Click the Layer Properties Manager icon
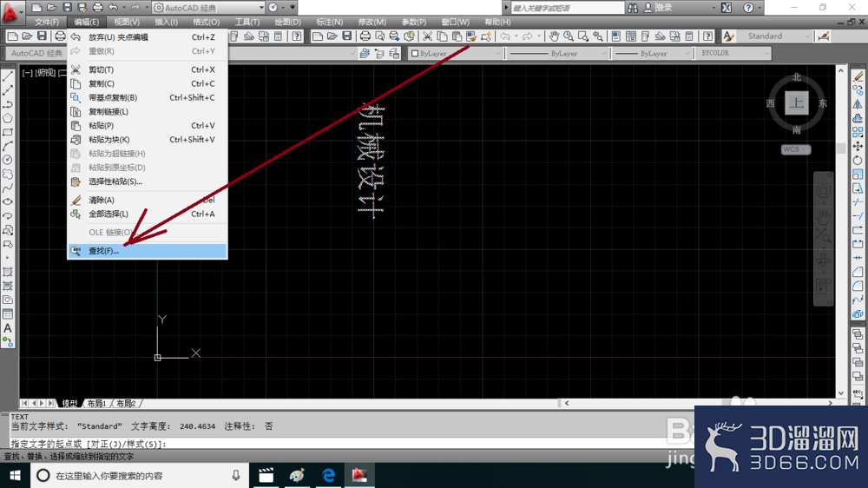This screenshot has width=868, height=488. (365, 54)
